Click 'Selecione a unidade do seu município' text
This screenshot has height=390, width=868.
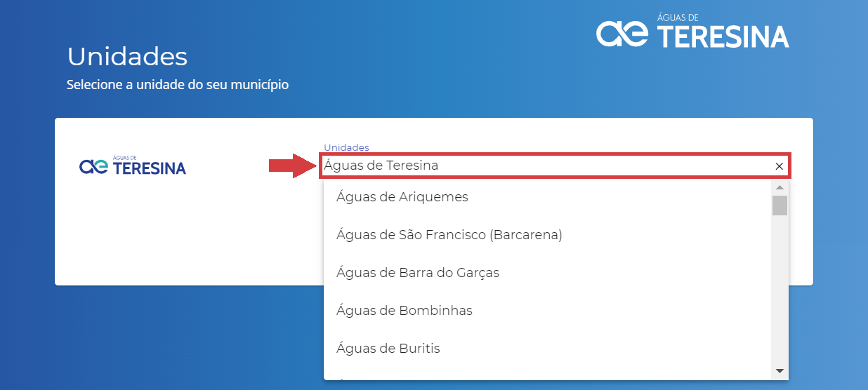coord(178,85)
